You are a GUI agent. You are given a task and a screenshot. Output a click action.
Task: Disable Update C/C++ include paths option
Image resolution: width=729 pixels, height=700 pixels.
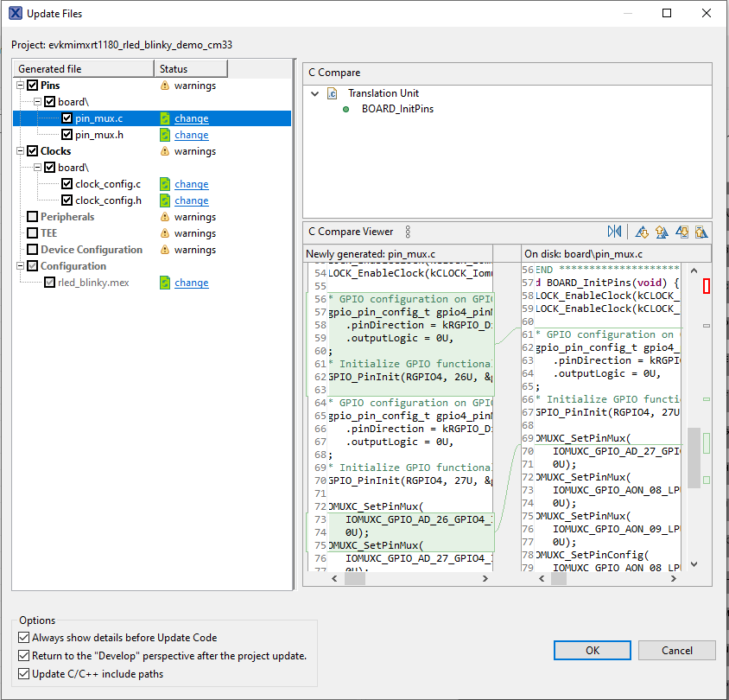(x=23, y=674)
